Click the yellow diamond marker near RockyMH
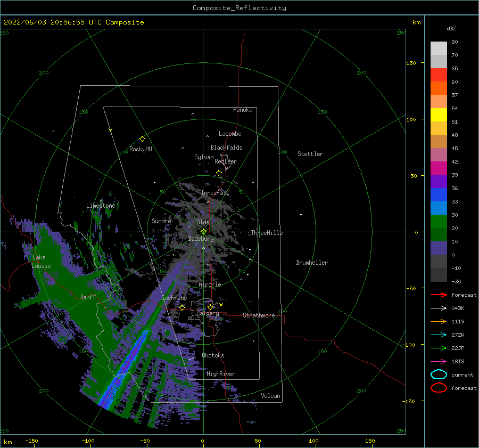Viewport: 479px width, 448px height. click(x=142, y=139)
